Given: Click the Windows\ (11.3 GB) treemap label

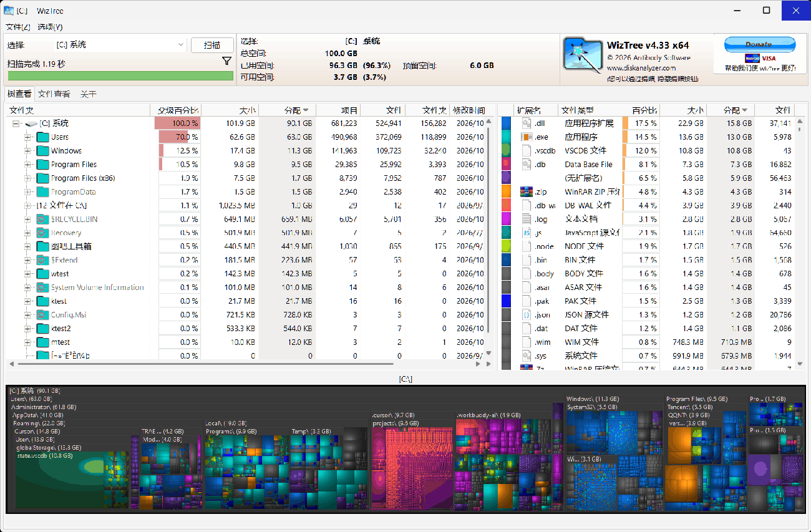Looking at the screenshot, I should click(x=593, y=399).
